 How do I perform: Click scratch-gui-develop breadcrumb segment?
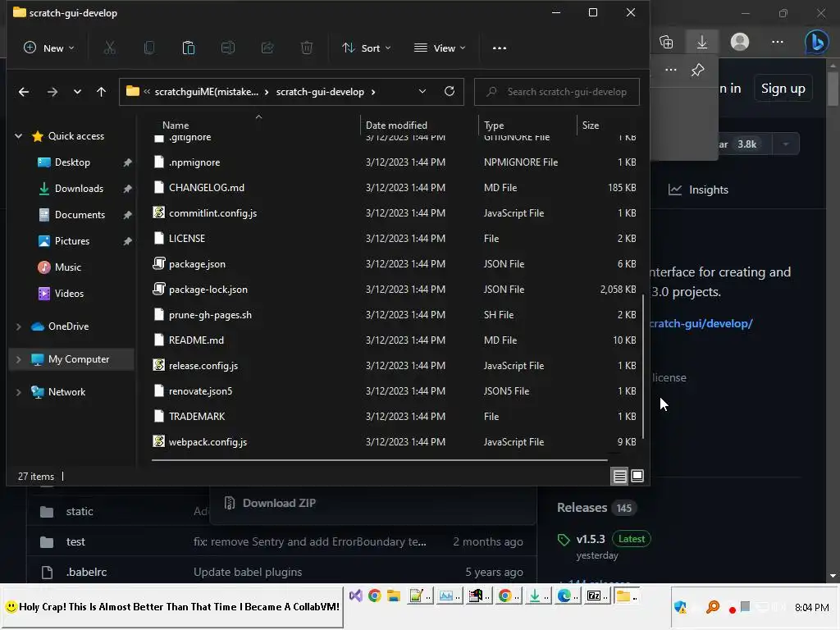[320, 92]
